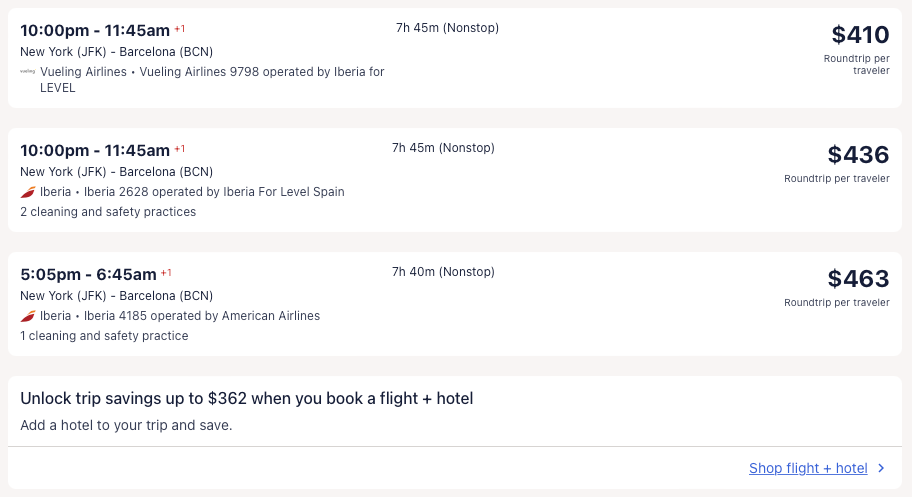This screenshot has width=912, height=497.
Task: Click the 7h 45m (Nonstop) on the Vueling flight
Action: pyautogui.click(x=447, y=28)
